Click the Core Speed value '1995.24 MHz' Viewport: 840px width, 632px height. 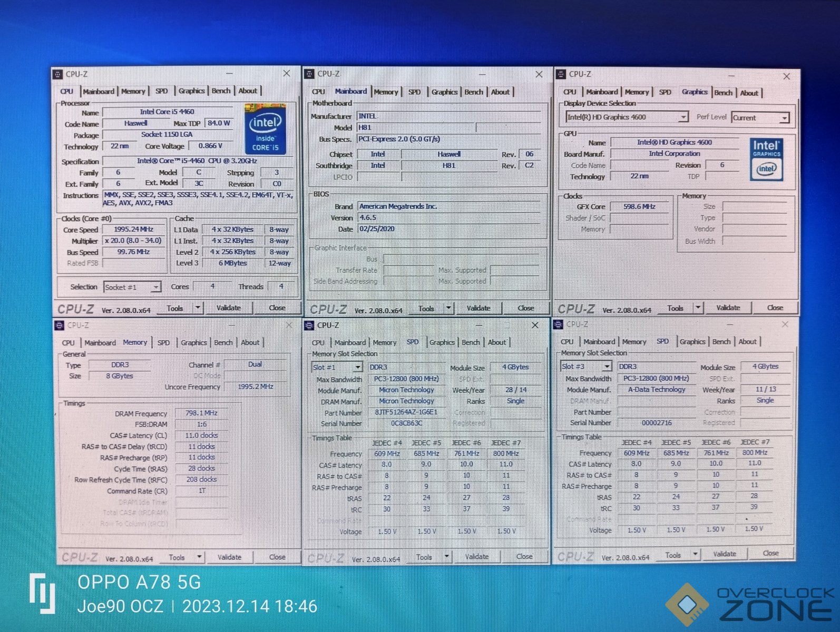(134, 229)
